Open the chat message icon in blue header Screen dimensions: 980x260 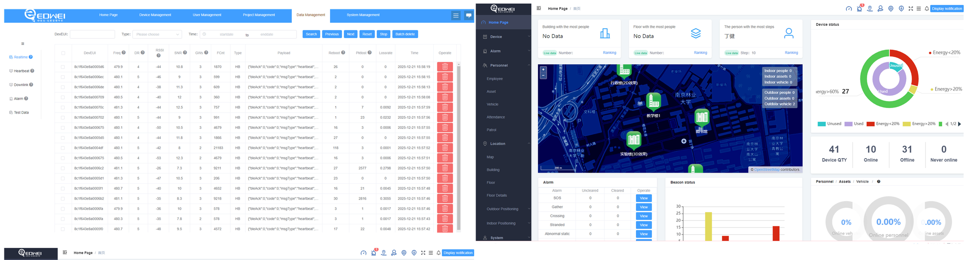469,16
